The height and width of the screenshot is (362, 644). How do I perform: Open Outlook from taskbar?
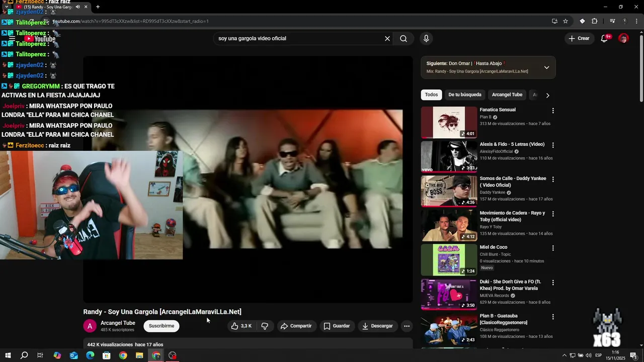pyautogui.click(x=73, y=355)
